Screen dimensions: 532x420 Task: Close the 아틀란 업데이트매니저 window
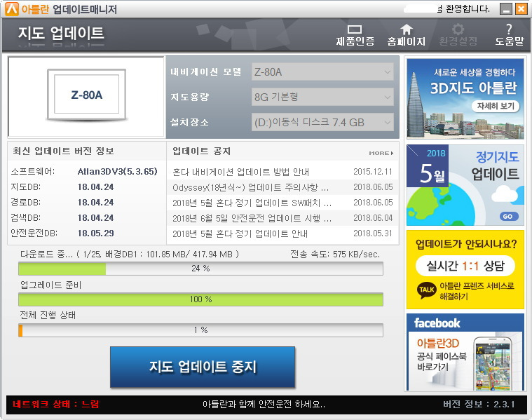click(521, 9)
